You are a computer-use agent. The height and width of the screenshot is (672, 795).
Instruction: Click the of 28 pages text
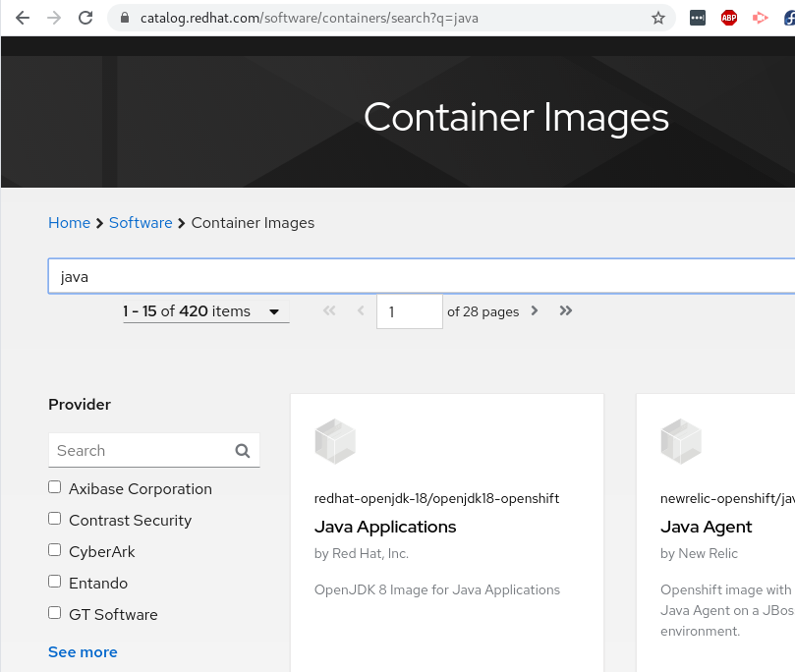(483, 311)
